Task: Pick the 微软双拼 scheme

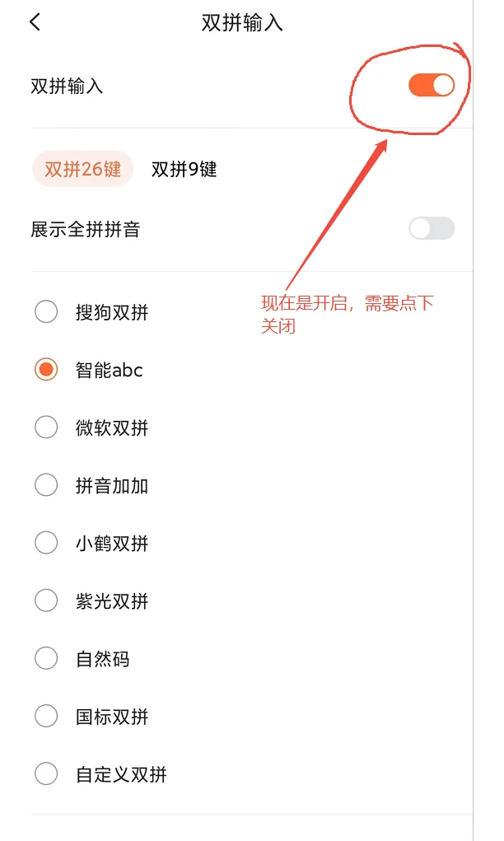Action: [x=46, y=428]
